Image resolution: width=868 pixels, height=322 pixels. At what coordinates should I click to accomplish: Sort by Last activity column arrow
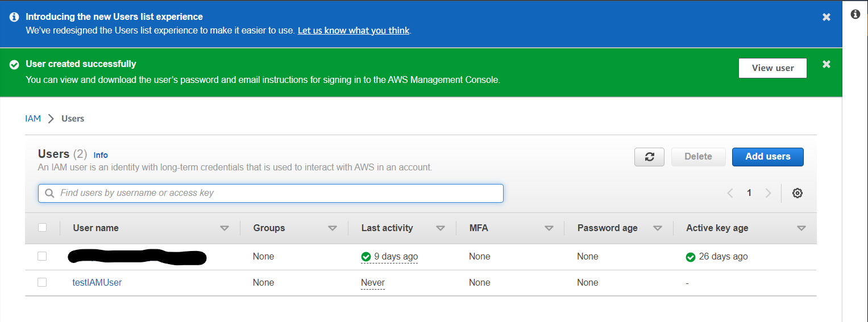pos(441,228)
